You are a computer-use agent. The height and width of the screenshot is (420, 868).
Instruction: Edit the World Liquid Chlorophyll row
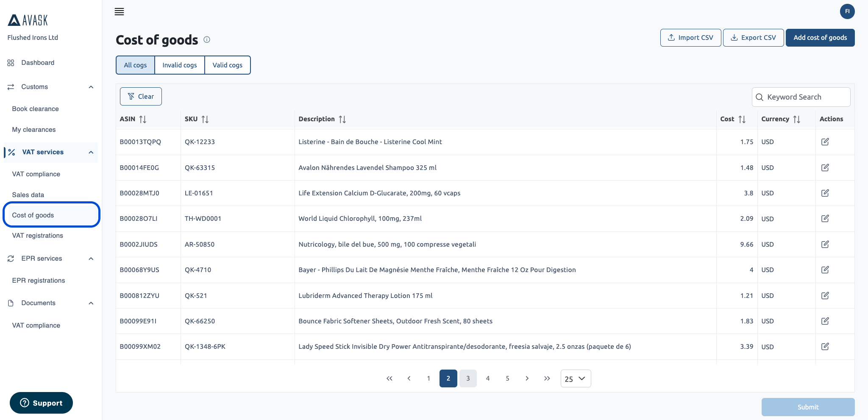(x=825, y=218)
